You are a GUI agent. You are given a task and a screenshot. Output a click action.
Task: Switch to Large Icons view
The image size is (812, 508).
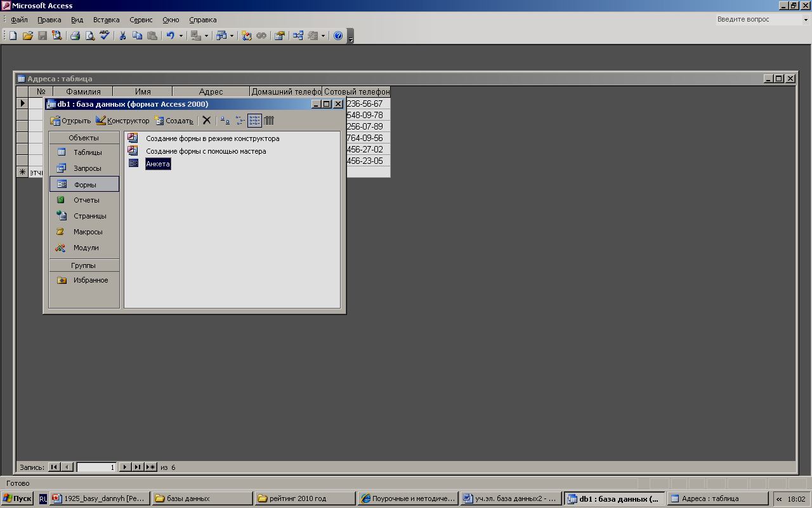[x=225, y=121]
